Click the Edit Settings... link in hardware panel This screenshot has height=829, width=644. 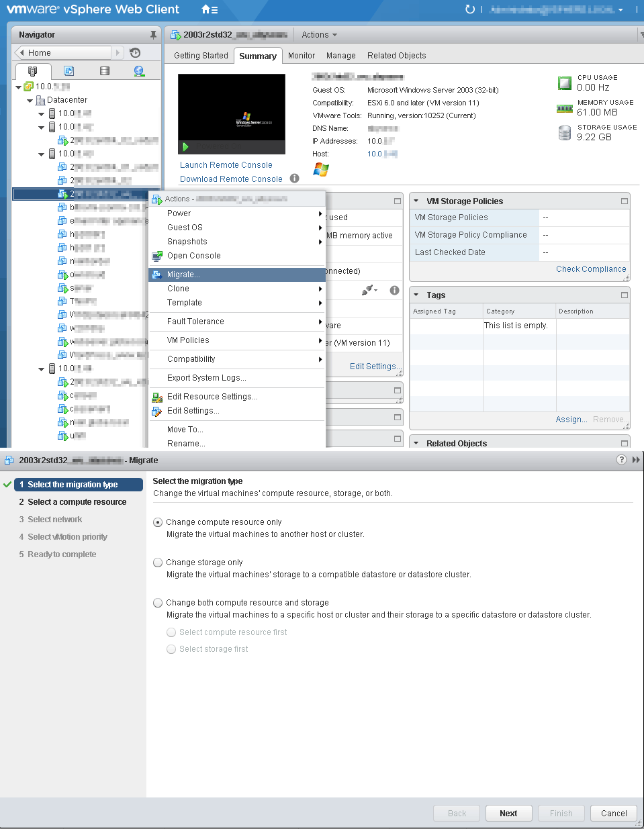374,367
